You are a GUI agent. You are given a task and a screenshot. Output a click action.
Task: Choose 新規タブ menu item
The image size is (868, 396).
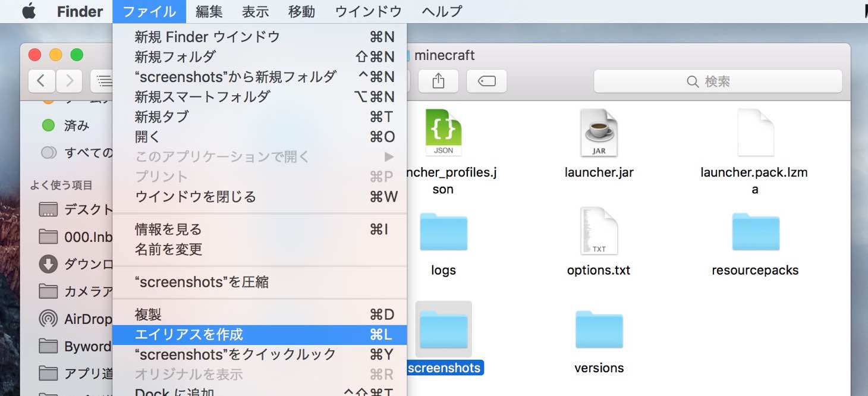(260, 117)
